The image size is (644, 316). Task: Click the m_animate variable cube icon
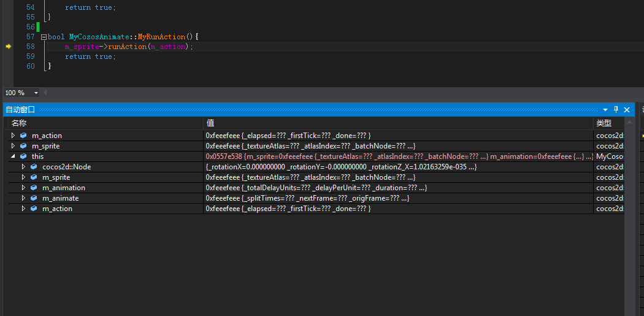(x=34, y=198)
